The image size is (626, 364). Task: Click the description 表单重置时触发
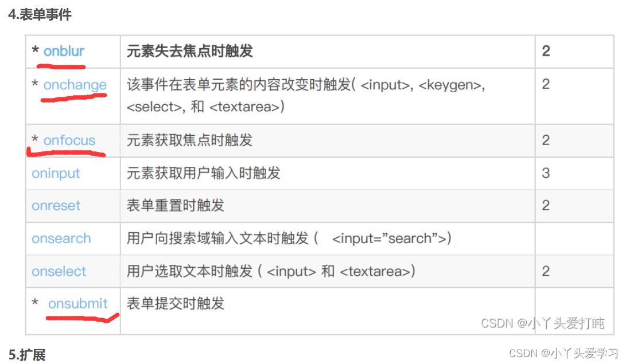click(x=176, y=206)
